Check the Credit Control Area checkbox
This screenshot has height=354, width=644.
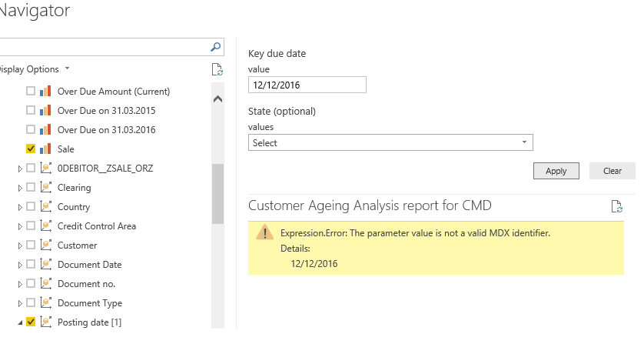click(31, 225)
